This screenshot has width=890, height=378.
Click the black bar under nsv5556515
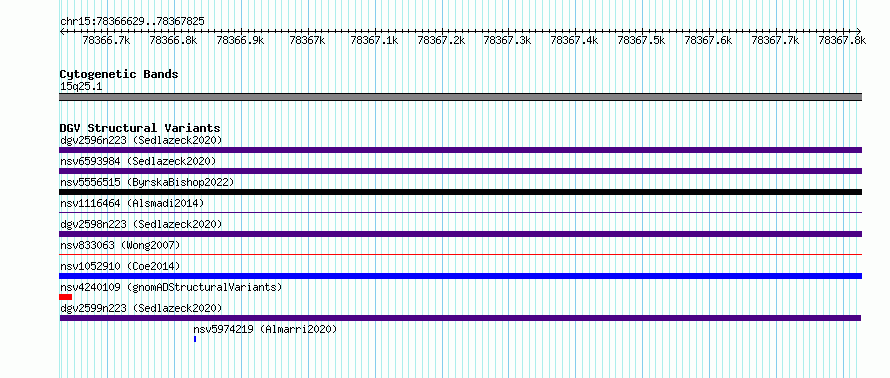point(461,192)
